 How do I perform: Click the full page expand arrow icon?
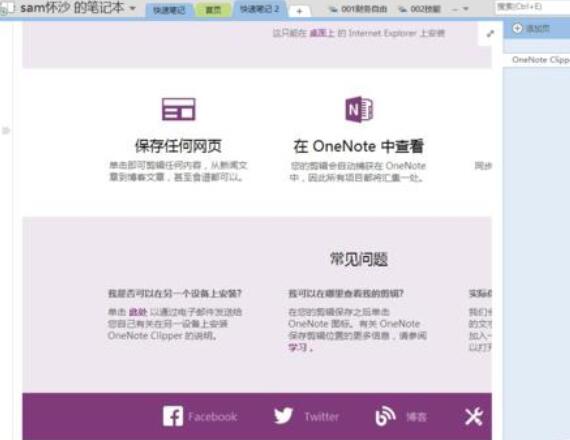[490, 34]
